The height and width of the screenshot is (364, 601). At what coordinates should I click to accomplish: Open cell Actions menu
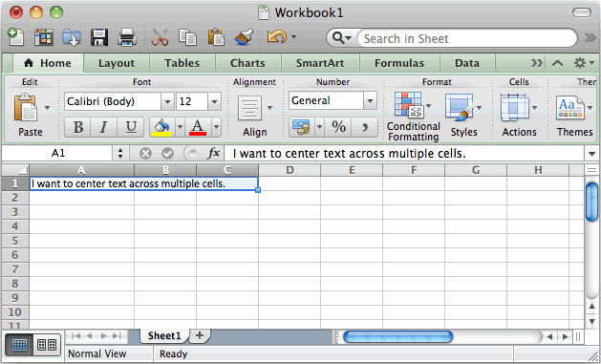tap(519, 116)
